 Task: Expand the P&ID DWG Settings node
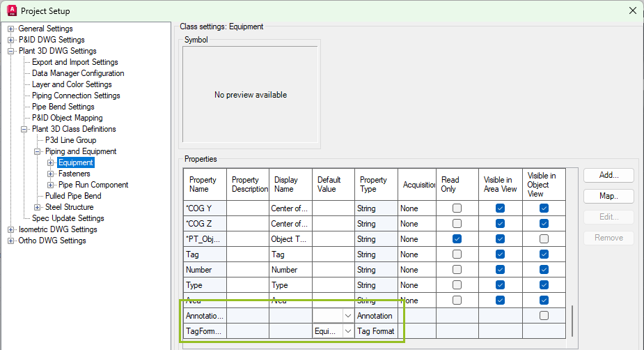pyautogui.click(x=10, y=40)
